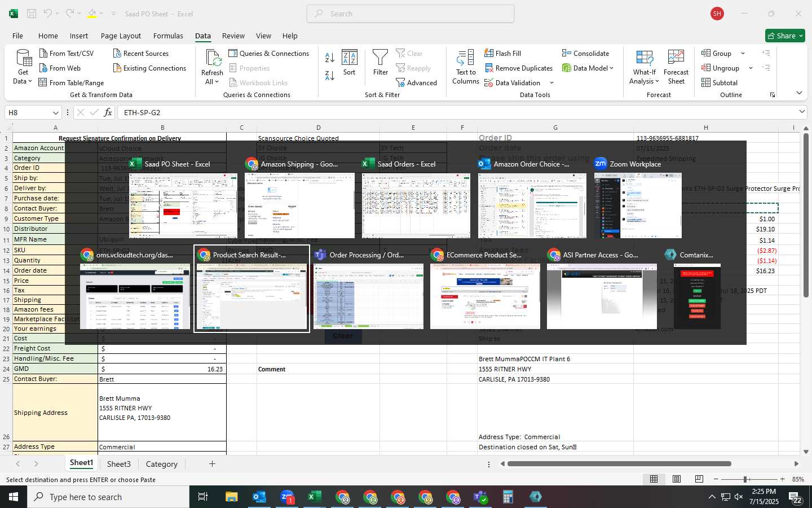The image size is (812, 508).
Task: Open Zoom from the Windows taskbar
Action: click(287, 497)
